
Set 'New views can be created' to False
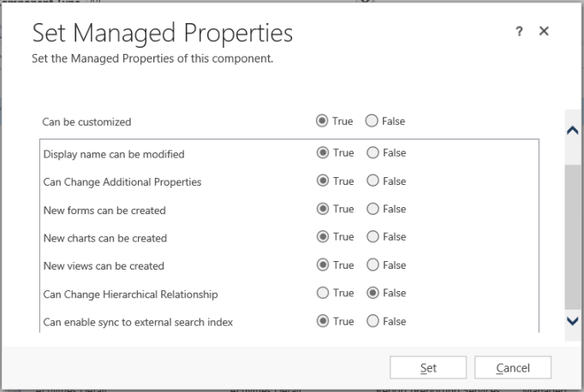[x=372, y=265]
